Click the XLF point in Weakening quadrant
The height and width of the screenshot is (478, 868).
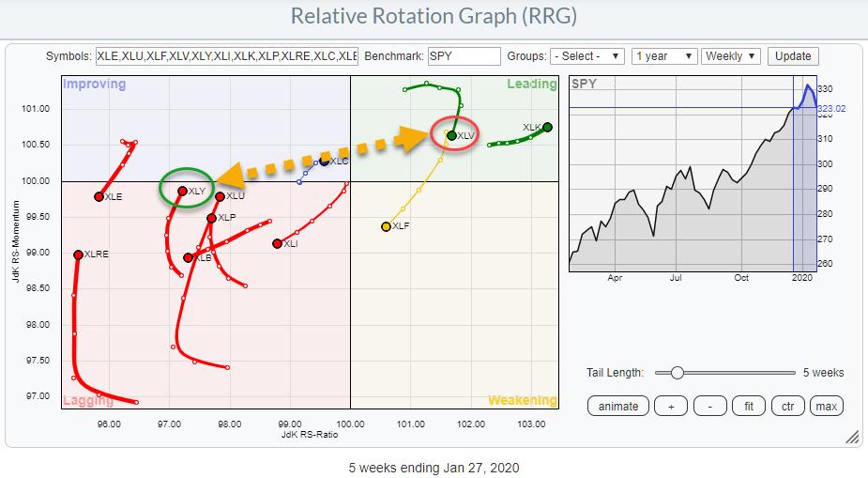(x=386, y=226)
